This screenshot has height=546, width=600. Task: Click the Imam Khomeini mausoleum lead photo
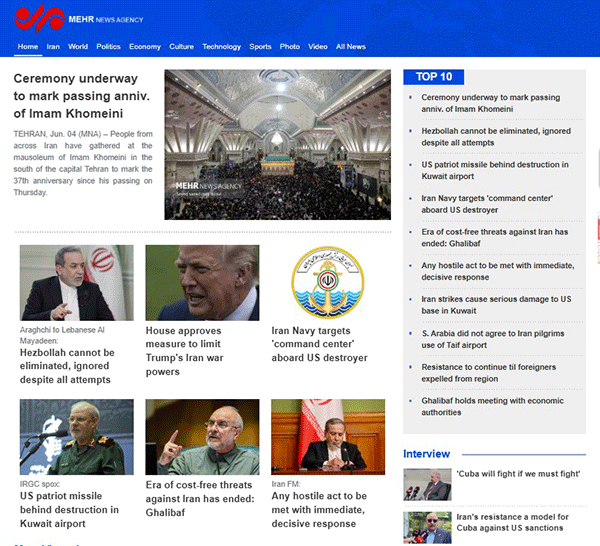277,144
